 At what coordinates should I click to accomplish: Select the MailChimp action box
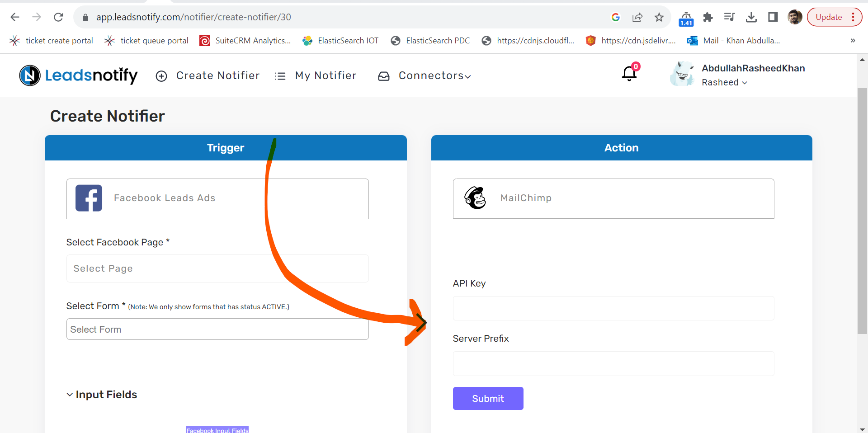(613, 198)
